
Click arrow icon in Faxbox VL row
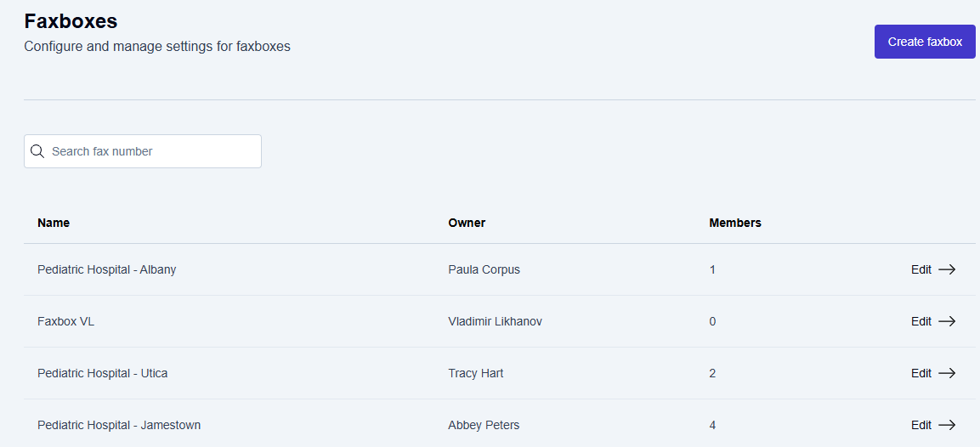pyautogui.click(x=947, y=321)
